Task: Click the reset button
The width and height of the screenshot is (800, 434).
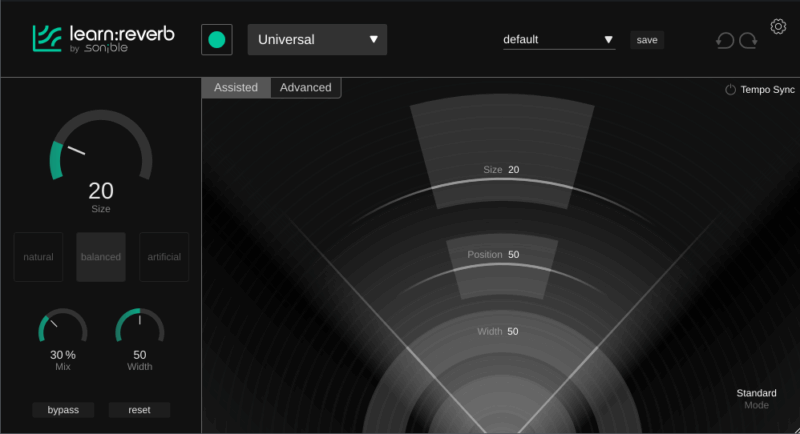Action: click(139, 410)
